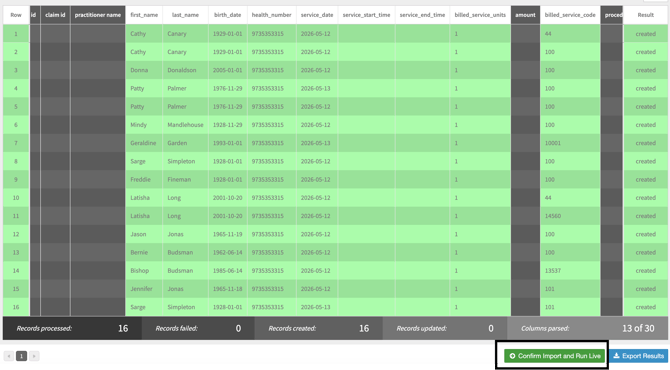Screen dimensions: 670x370
Task: Click birth date 1993-01-01
Action: pos(228,143)
